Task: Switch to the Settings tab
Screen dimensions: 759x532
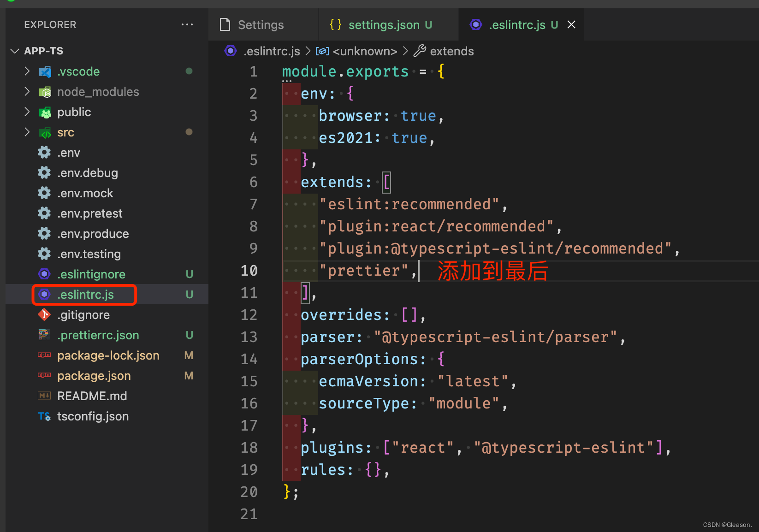Action: click(263, 24)
